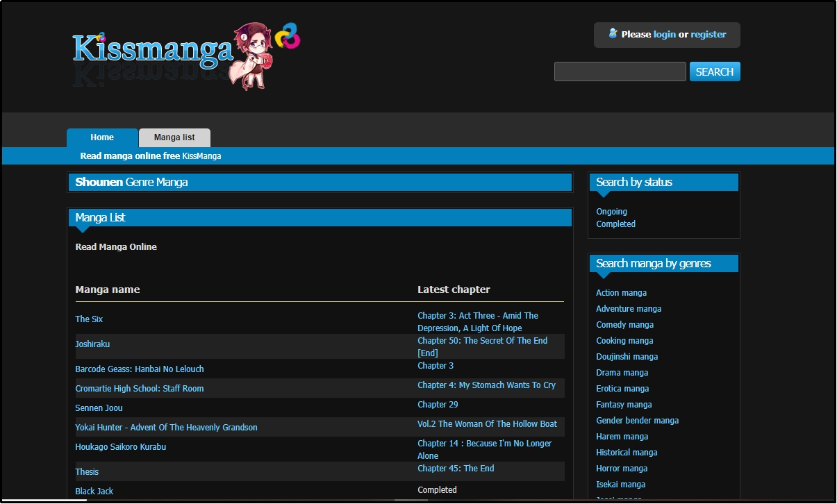Filter by Completed status
Viewport: 837px width, 504px height.
click(x=615, y=224)
